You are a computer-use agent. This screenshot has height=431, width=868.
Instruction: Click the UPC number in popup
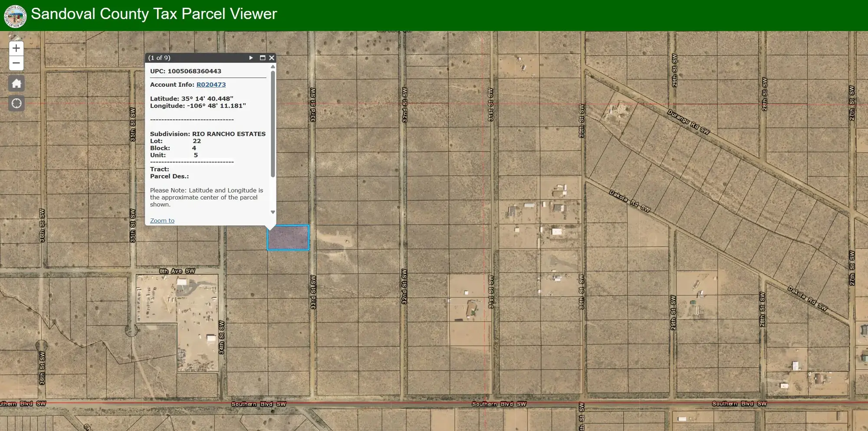(x=194, y=71)
